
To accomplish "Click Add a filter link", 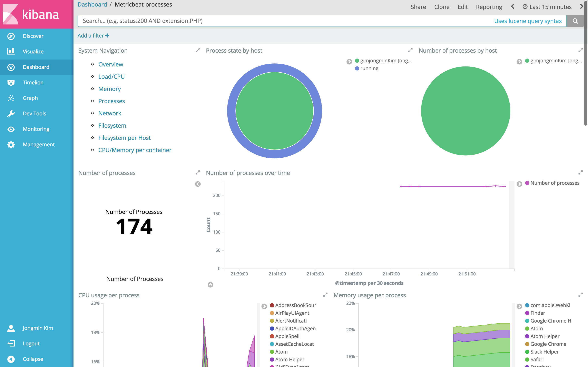I will [x=93, y=36].
